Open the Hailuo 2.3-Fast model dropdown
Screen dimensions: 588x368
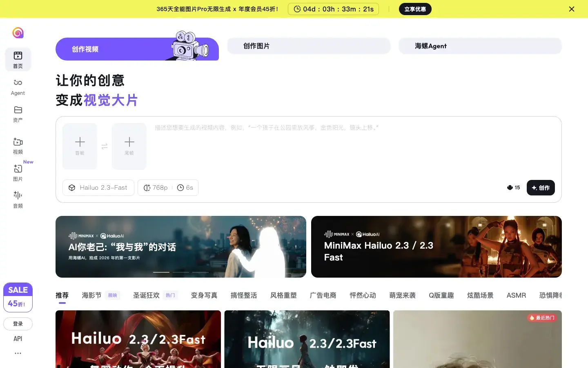[98, 188]
